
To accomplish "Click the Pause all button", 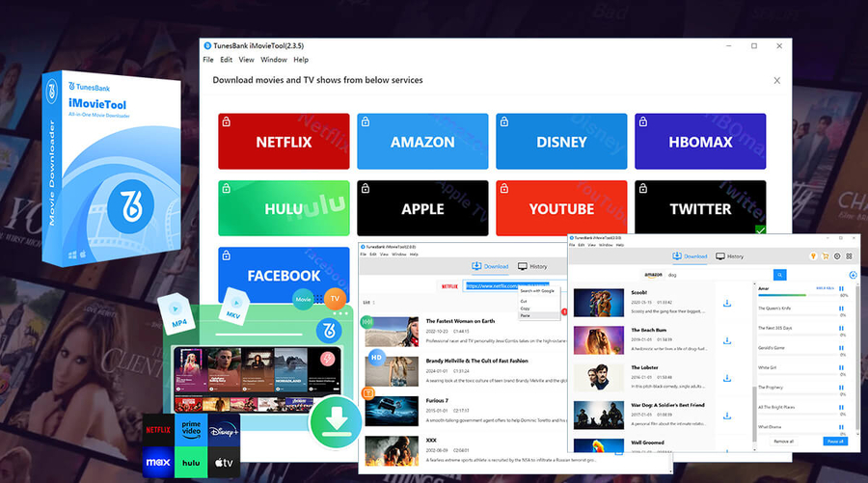I will pos(835,442).
